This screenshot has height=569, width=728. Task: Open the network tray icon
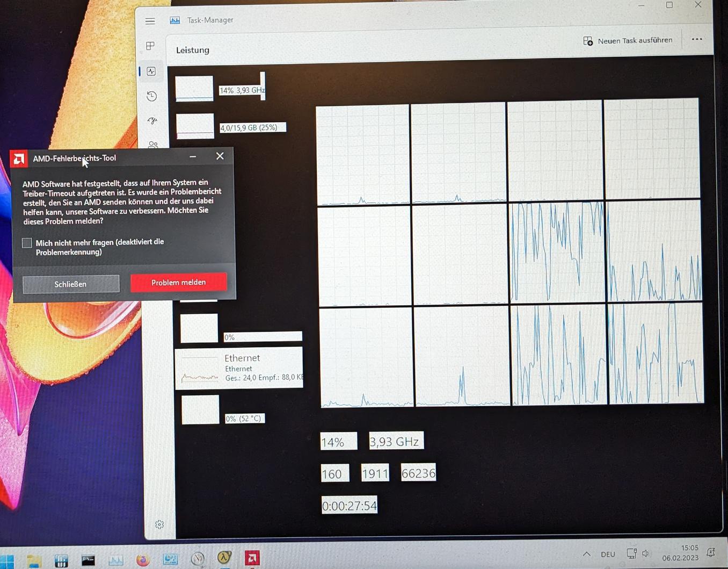pos(631,553)
